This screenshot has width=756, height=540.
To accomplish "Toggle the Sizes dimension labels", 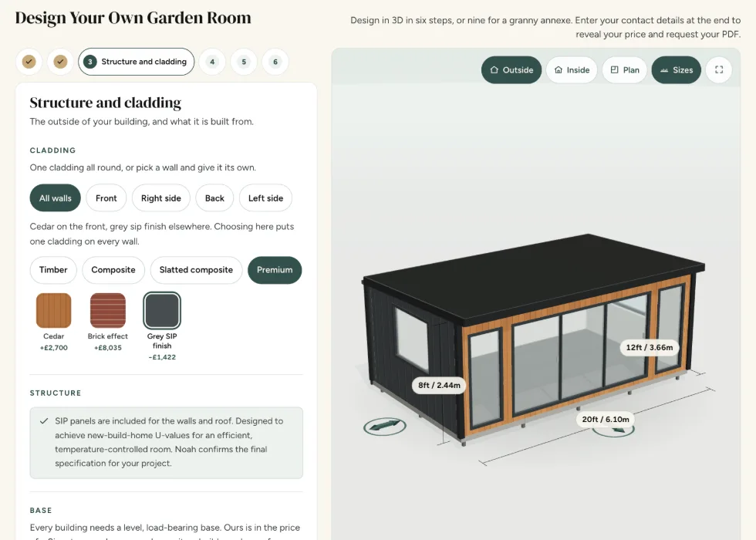I will (x=677, y=70).
